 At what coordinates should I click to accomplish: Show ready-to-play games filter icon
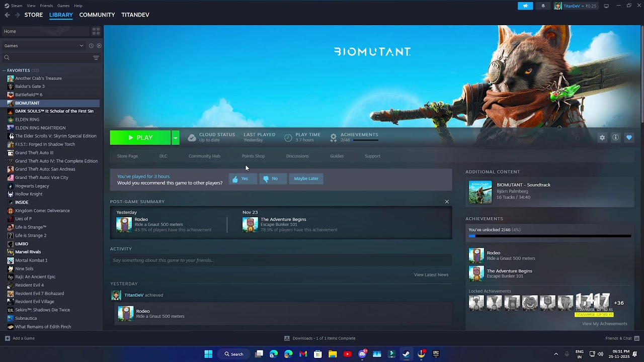coord(99,46)
